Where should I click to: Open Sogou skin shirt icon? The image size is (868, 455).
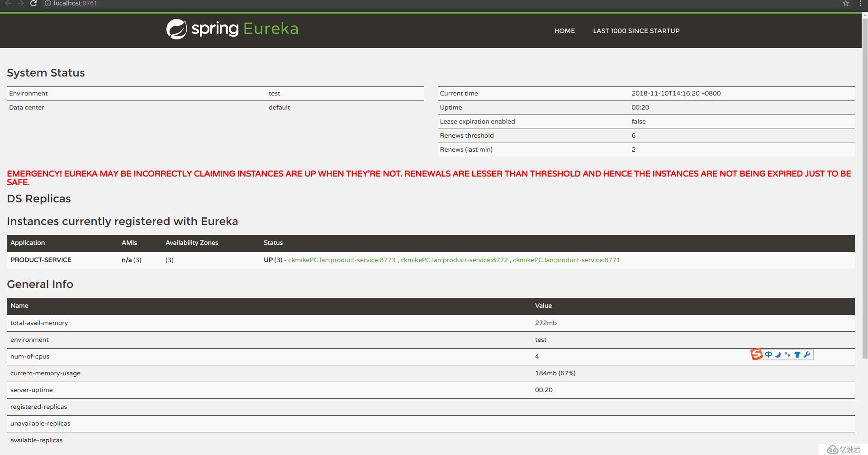pyautogui.click(x=797, y=354)
